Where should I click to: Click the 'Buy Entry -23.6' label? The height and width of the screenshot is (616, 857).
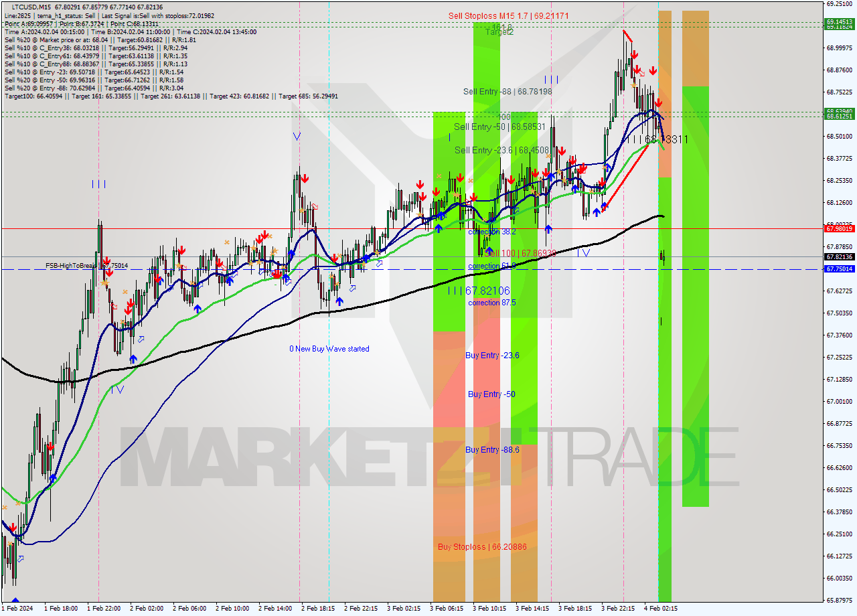pyautogui.click(x=492, y=356)
